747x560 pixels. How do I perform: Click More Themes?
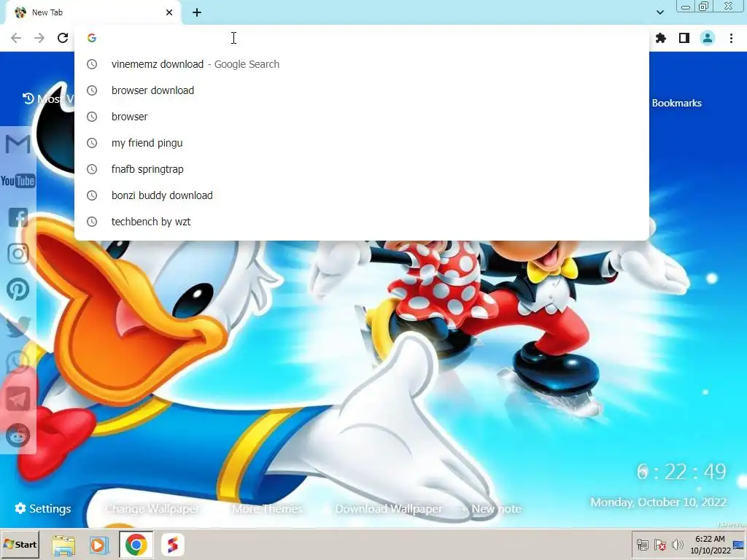(x=267, y=509)
